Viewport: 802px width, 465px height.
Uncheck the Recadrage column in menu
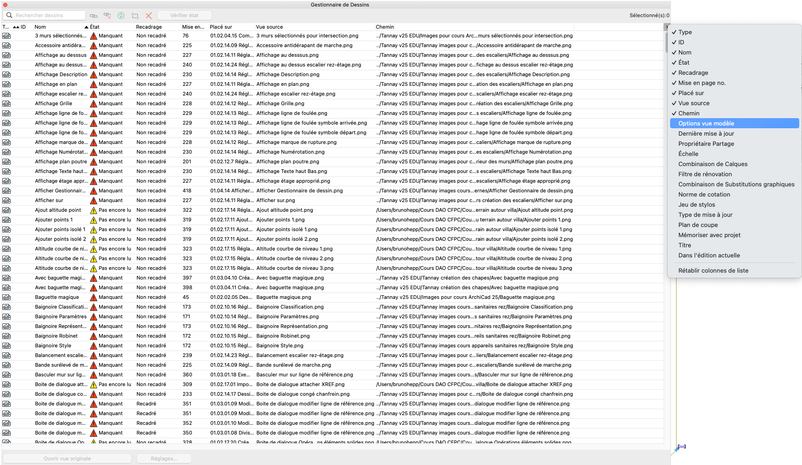click(734, 73)
